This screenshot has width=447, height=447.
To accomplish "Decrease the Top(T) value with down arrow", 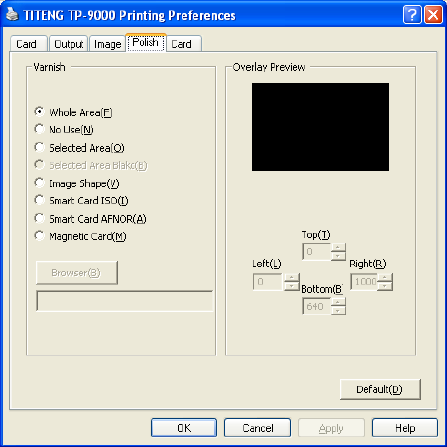I will coord(338,256).
